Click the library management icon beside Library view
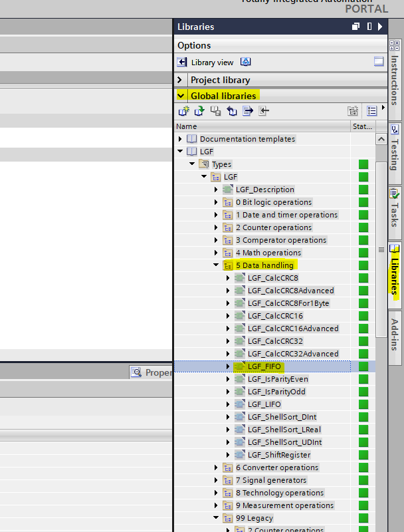Image resolution: width=404 pixels, height=532 pixels. click(x=245, y=62)
